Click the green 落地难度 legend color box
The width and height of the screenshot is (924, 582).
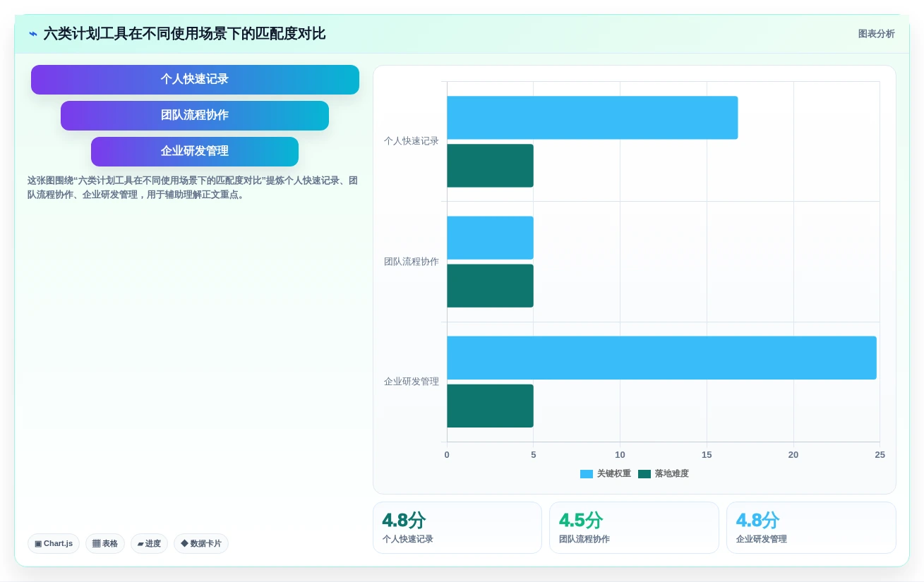tap(644, 474)
